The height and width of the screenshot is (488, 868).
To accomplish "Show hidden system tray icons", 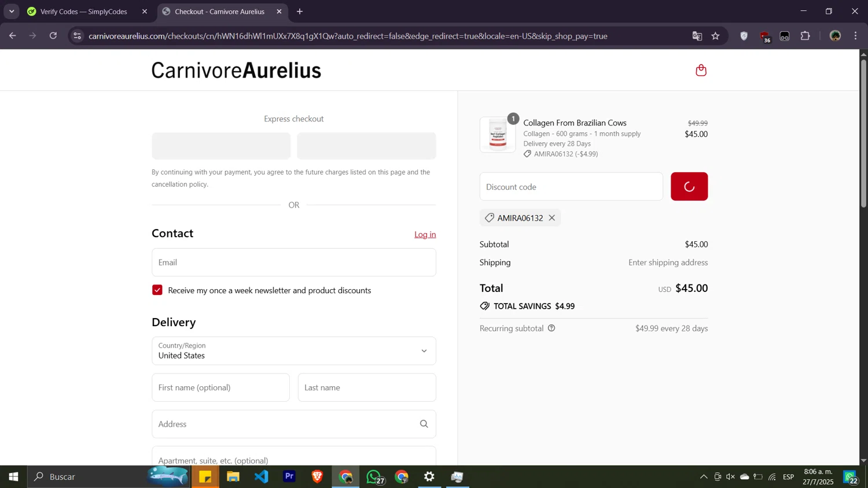I will click(704, 477).
